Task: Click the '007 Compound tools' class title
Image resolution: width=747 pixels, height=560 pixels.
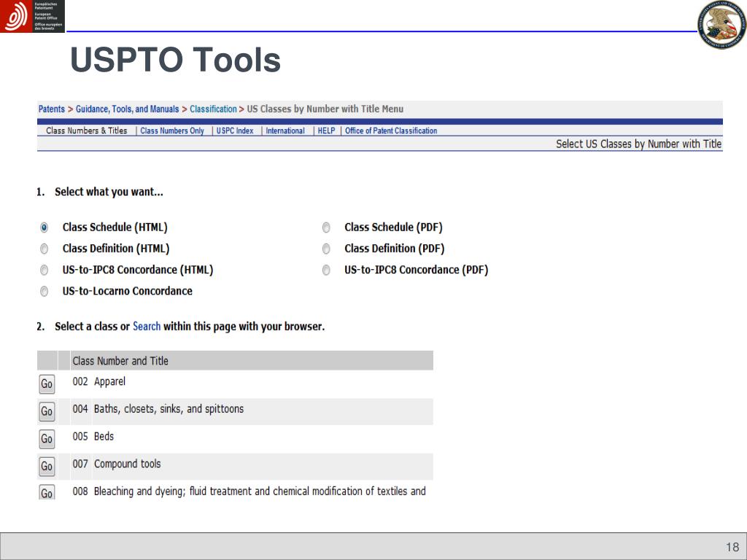Action: pos(117,464)
